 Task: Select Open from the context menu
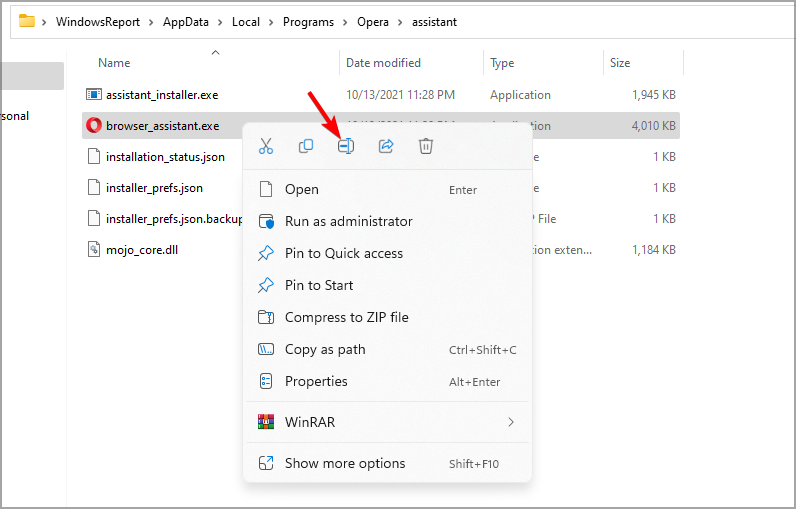tap(387, 189)
